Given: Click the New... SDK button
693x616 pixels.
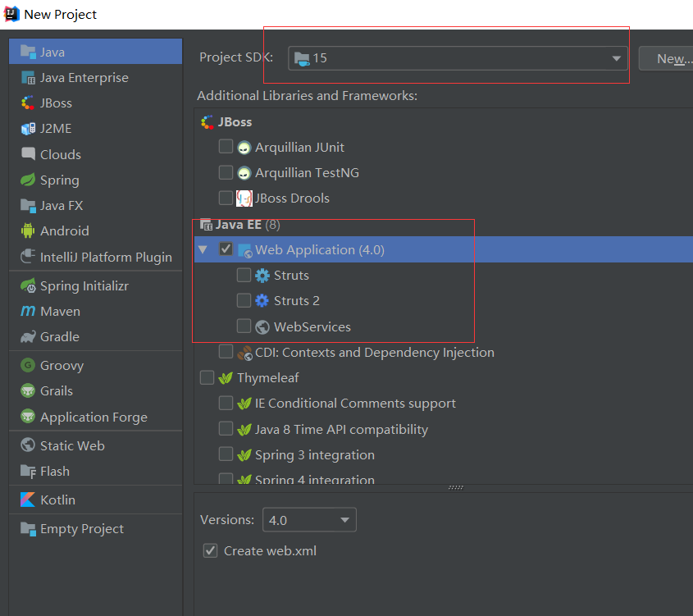Looking at the screenshot, I should tap(668, 58).
